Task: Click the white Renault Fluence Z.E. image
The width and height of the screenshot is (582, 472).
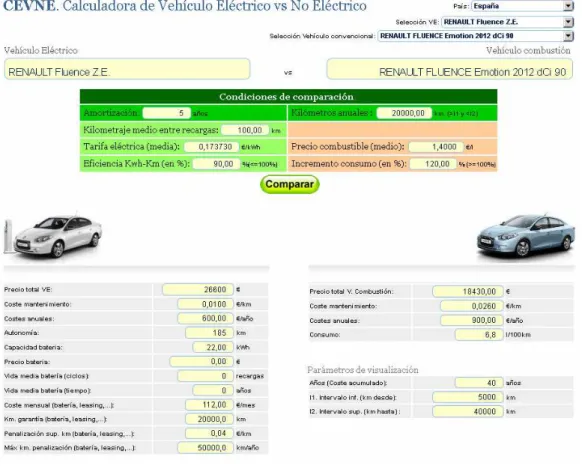Action: point(53,235)
